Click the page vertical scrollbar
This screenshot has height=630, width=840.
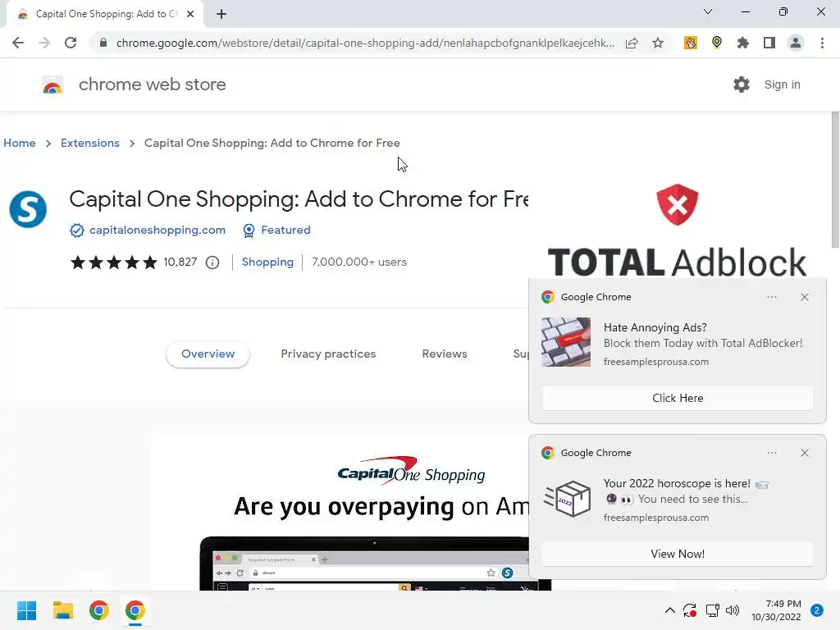click(x=835, y=180)
